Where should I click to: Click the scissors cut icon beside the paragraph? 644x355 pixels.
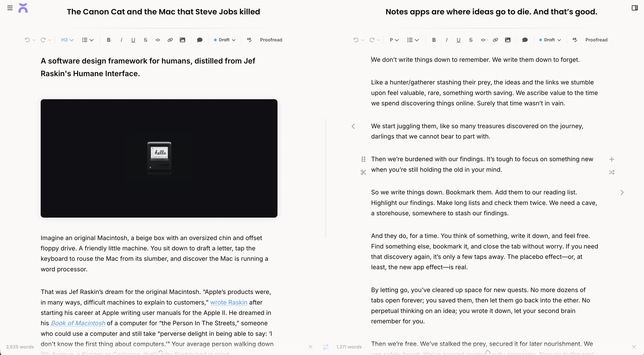(x=363, y=172)
